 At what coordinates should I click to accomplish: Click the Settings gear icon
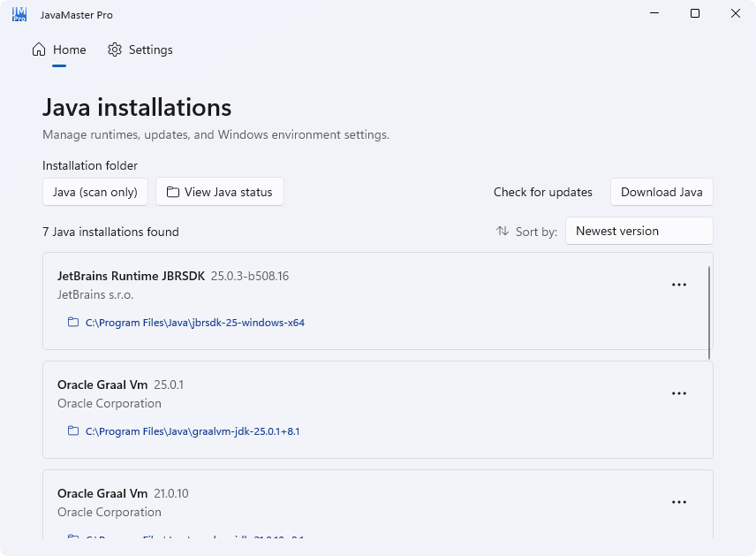point(115,50)
